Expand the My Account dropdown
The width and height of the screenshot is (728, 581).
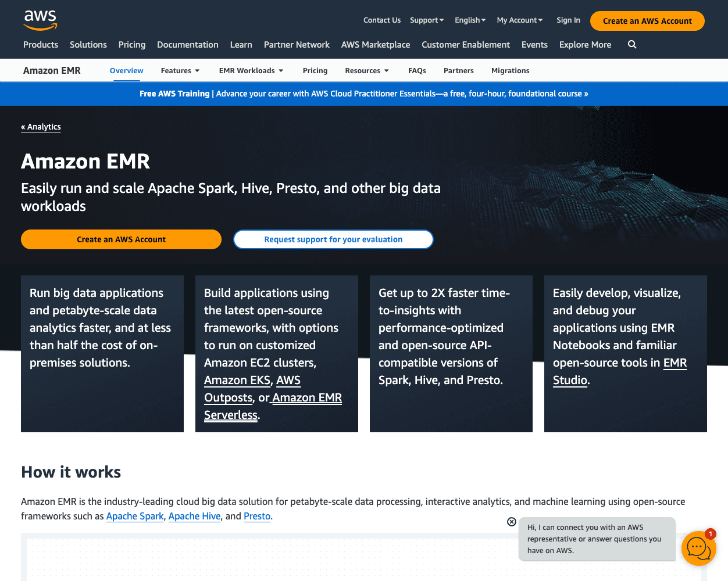[520, 20]
